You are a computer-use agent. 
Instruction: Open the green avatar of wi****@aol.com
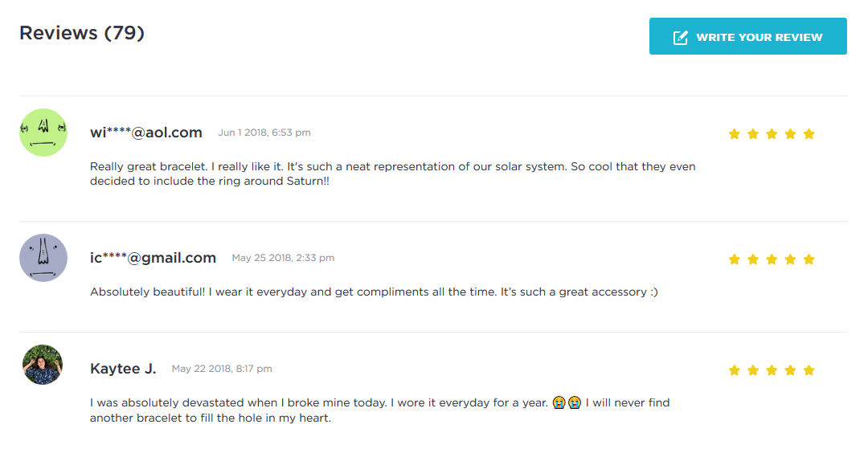coord(43,133)
